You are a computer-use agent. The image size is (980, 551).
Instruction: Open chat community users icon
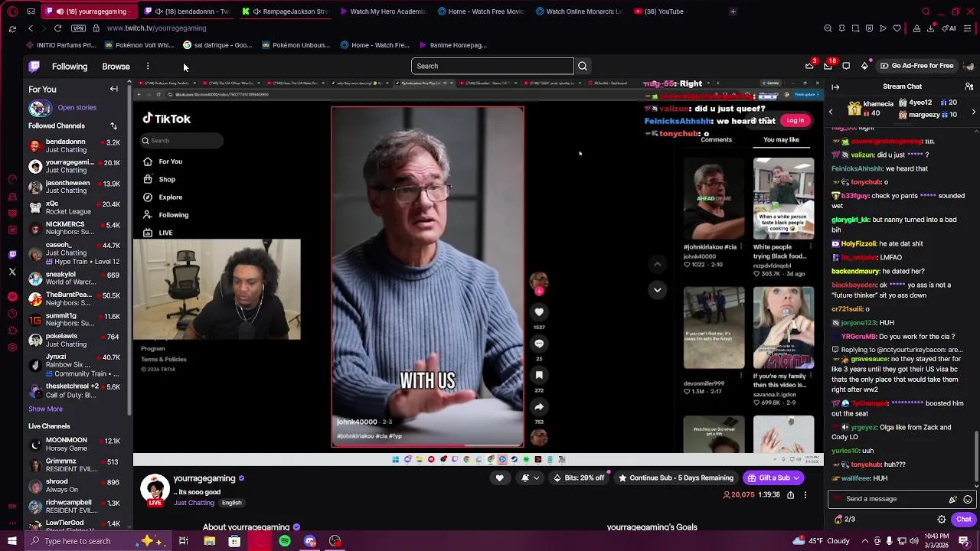970,87
